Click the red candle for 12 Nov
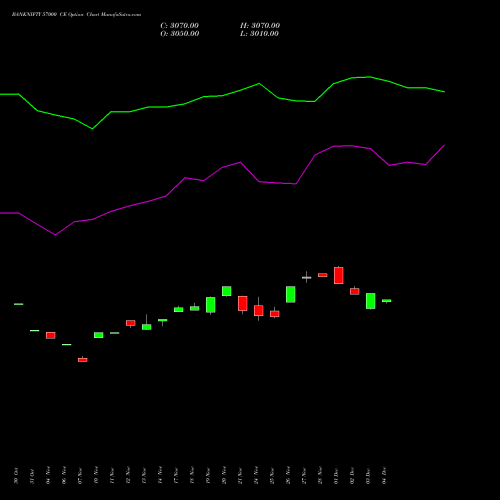Screen dimensions: 500x500 click(131, 323)
